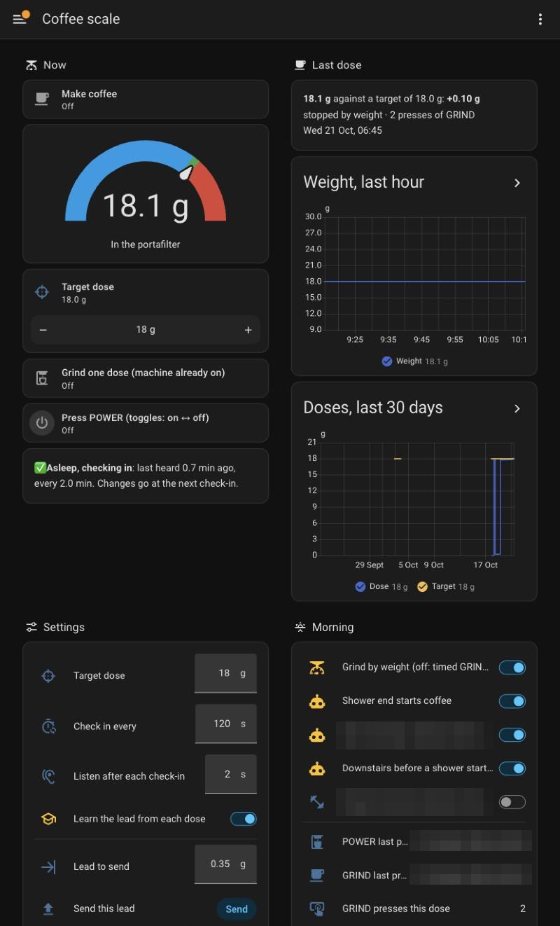Viewport: 560px width, 926px height.
Task: Click the Check in every timer icon
Action: point(48,726)
